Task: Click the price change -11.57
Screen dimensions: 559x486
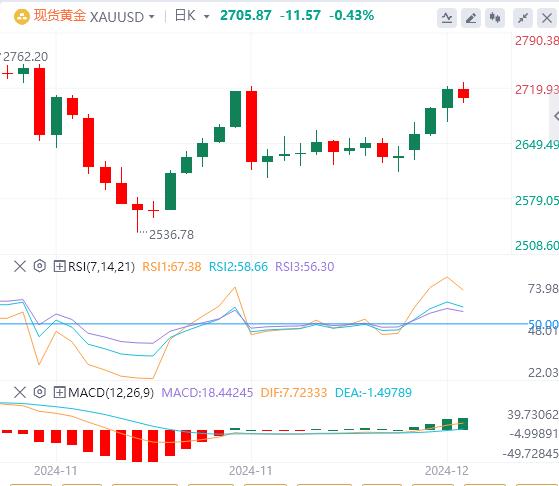Action: pos(300,15)
